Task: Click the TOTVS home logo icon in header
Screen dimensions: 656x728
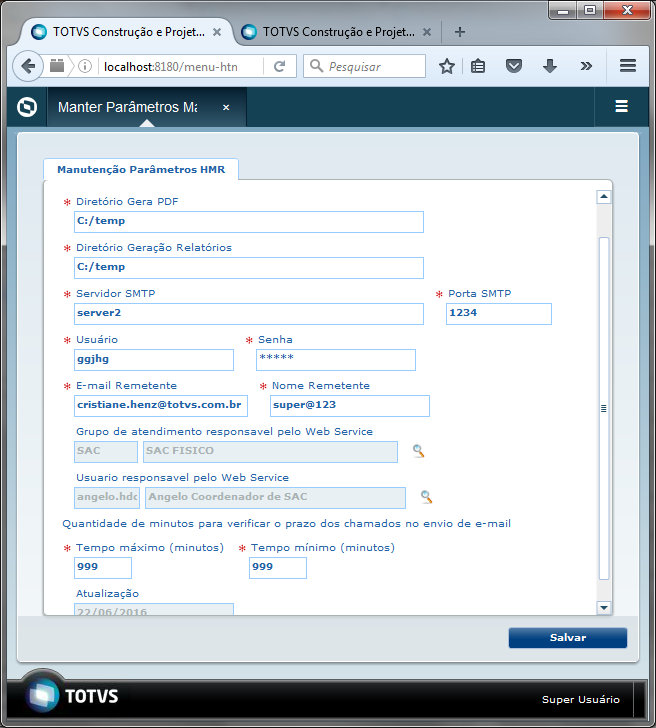Action: pos(27,107)
